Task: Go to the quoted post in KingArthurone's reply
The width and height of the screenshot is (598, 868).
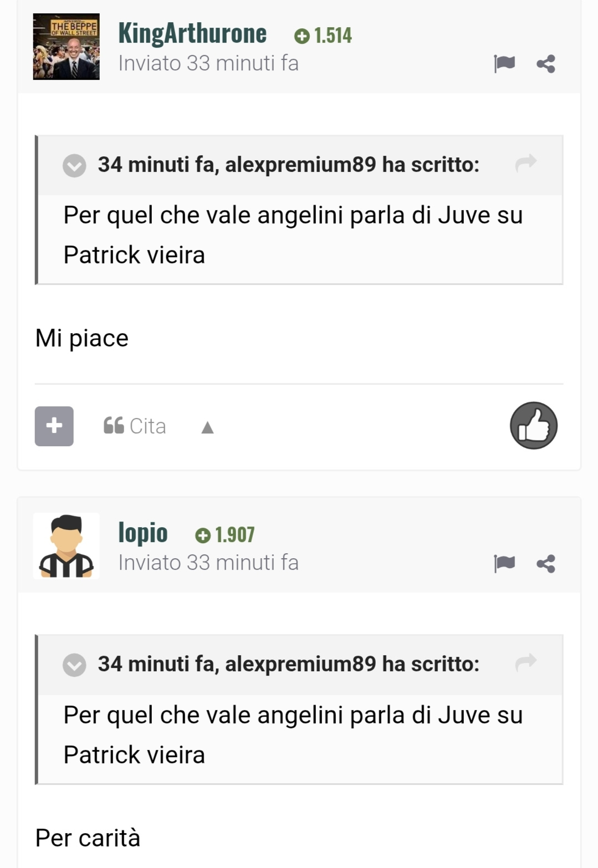Action: [526, 163]
